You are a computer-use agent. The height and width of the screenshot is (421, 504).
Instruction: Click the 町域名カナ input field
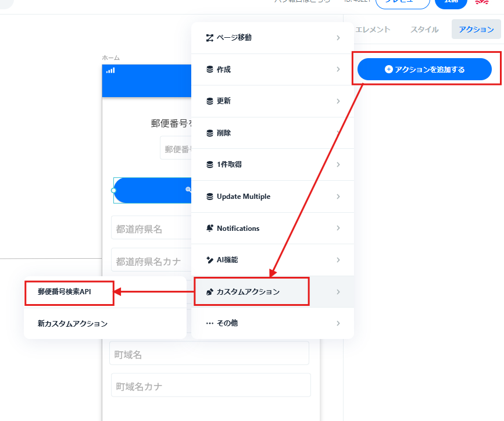[211, 385]
